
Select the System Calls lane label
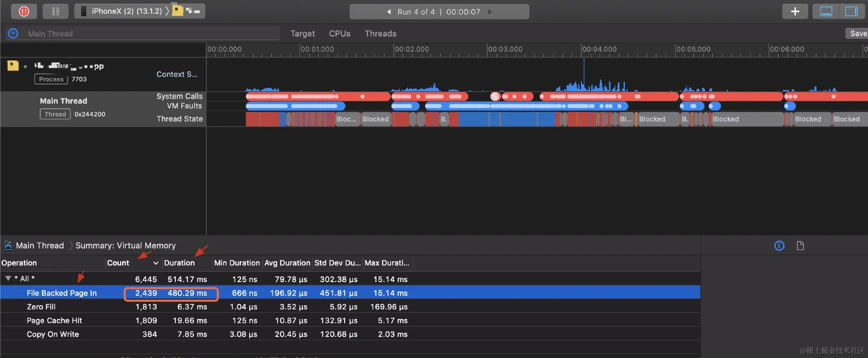coord(179,96)
